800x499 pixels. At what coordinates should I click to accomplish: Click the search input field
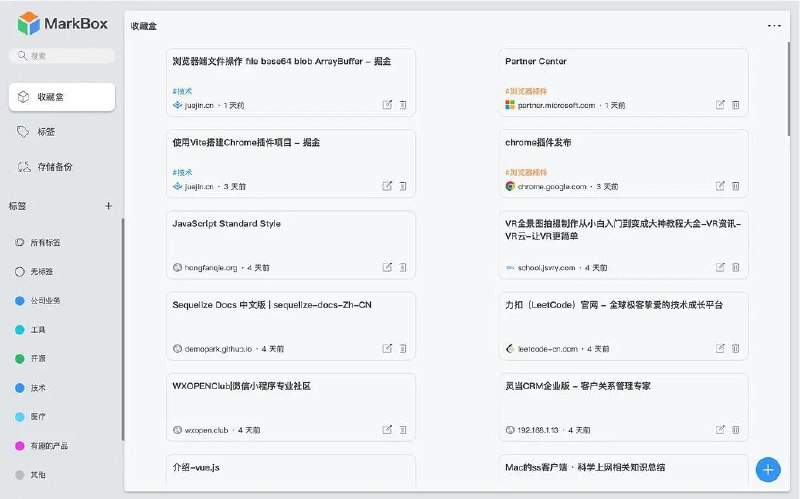(x=62, y=56)
